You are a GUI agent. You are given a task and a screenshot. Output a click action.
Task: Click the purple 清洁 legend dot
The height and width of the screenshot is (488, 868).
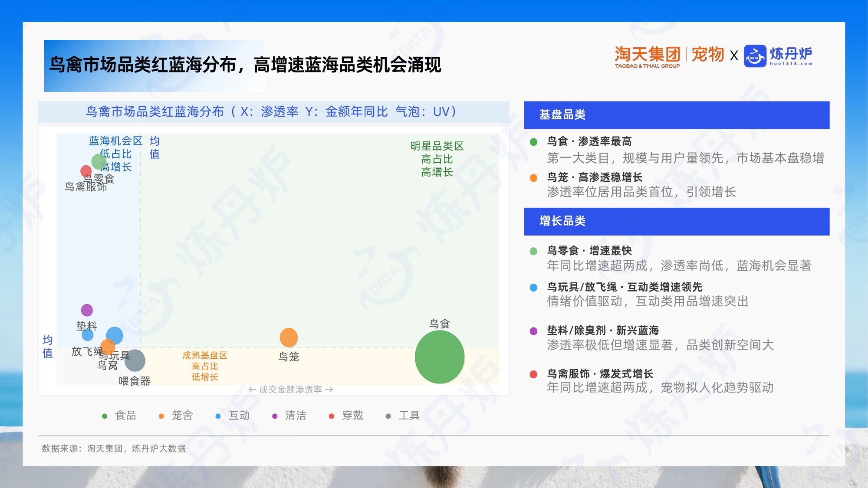[x=275, y=416]
